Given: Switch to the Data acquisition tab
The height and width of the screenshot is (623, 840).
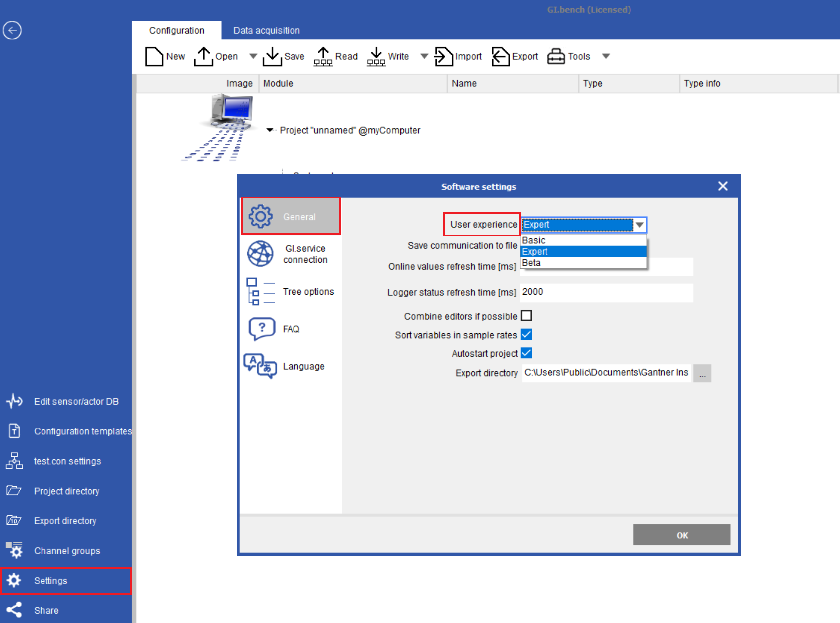Looking at the screenshot, I should pos(266,30).
